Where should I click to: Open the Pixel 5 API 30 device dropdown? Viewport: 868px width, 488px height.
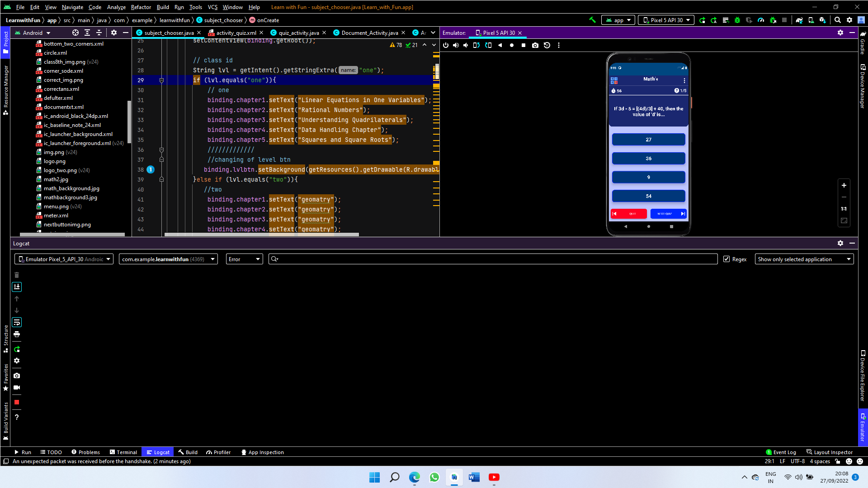[666, 20]
